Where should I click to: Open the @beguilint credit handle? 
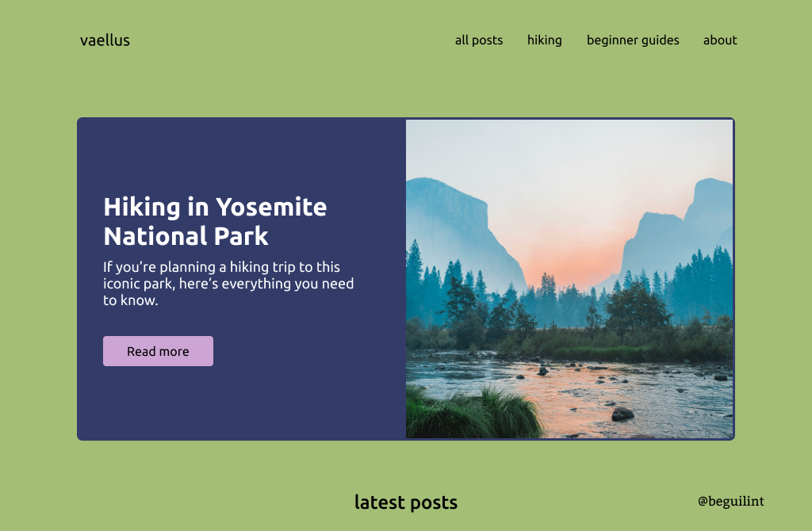tap(730, 501)
